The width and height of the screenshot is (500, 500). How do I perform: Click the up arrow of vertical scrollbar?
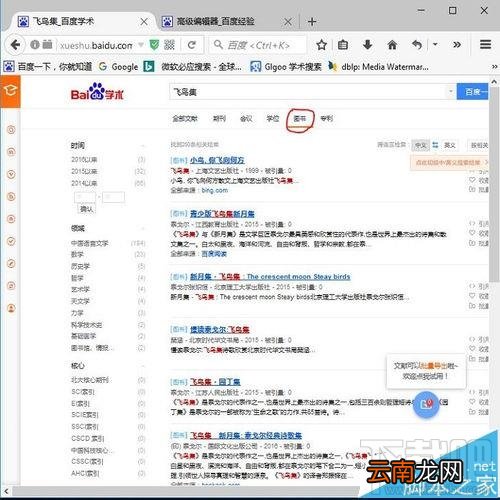(494, 82)
